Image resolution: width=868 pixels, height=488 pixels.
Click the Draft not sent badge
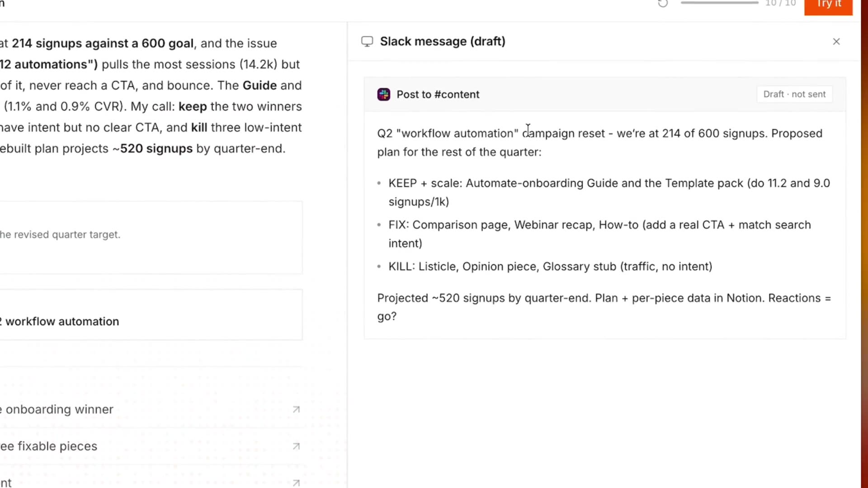coord(794,94)
